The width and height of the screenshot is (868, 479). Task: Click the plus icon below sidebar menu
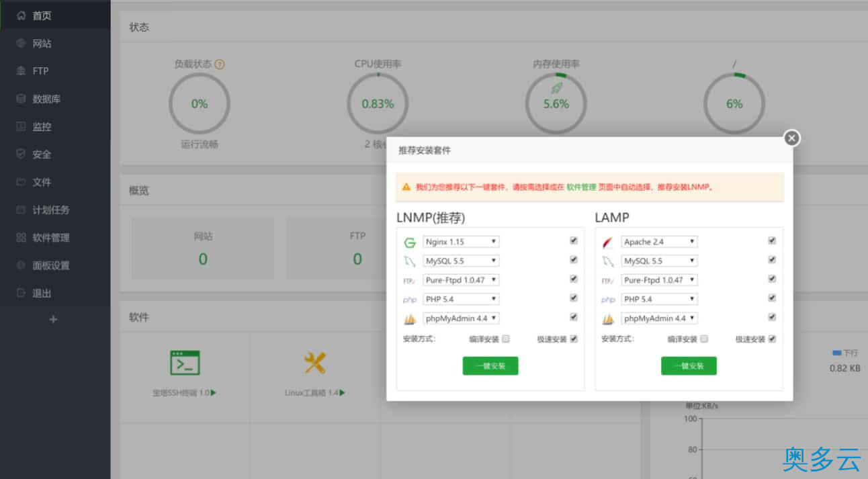(54, 320)
